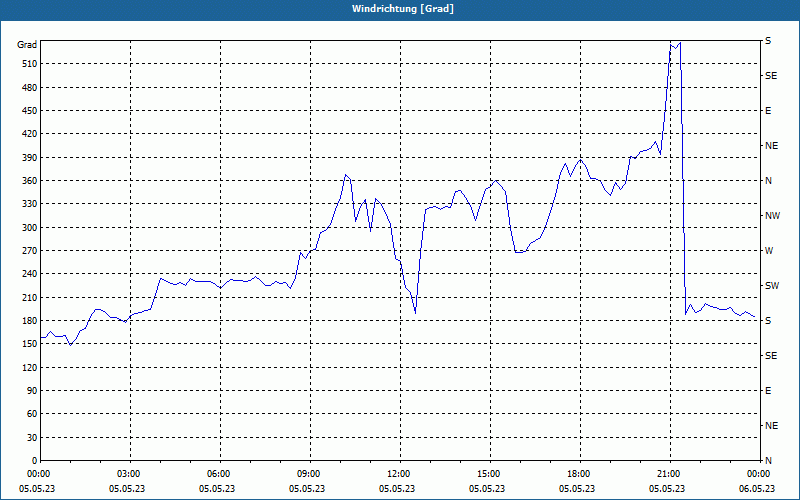Click the 03:00 time label

tap(130, 474)
